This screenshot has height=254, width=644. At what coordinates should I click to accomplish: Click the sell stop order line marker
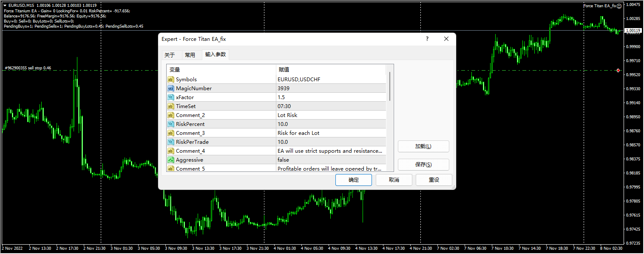click(x=618, y=70)
